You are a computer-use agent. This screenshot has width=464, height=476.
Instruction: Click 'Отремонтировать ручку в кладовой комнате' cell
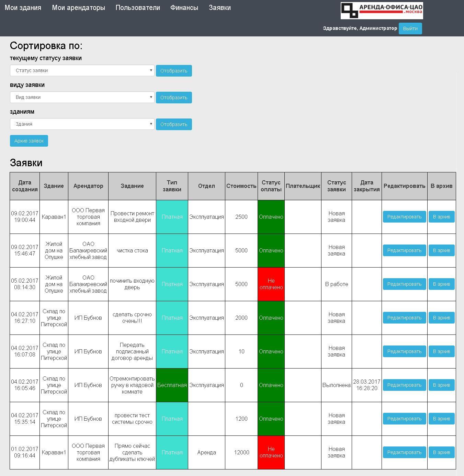(132, 385)
